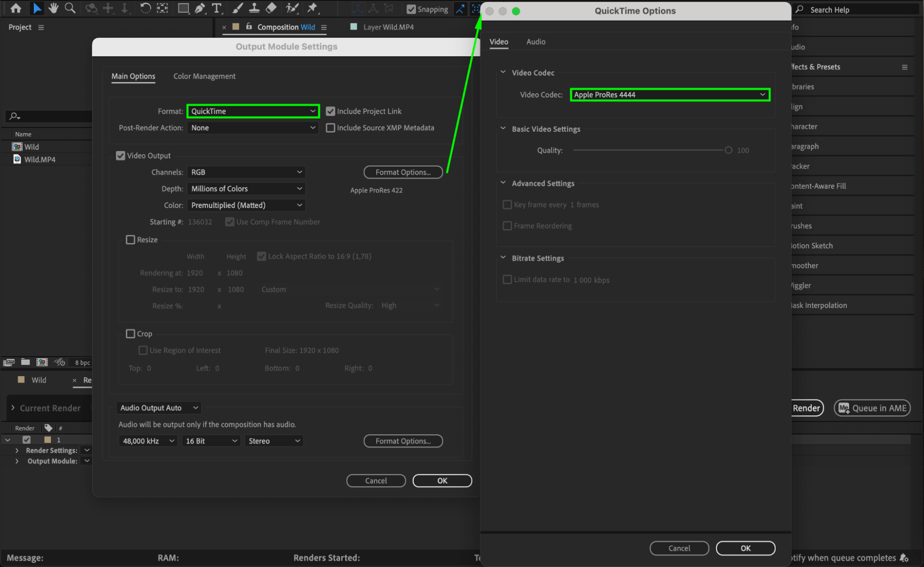
Task: Select the Puppet Pin tool
Action: click(x=313, y=8)
